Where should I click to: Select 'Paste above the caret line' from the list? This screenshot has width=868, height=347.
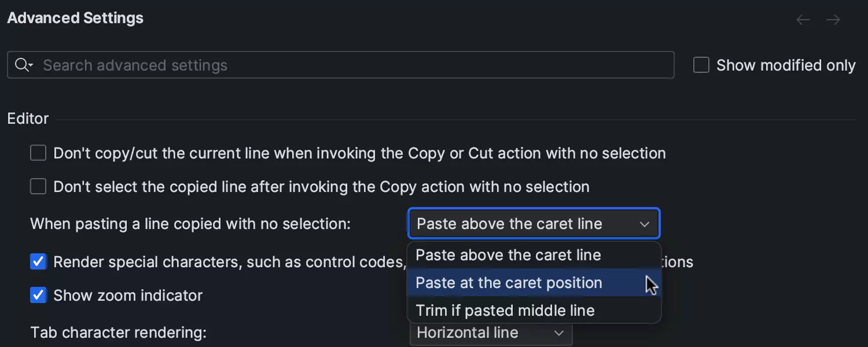(508, 255)
